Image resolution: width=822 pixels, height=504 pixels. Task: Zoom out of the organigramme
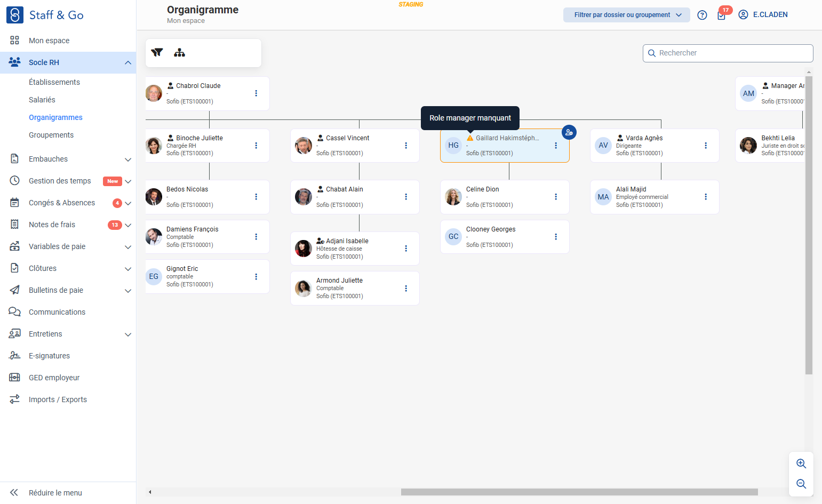point(801,484)
